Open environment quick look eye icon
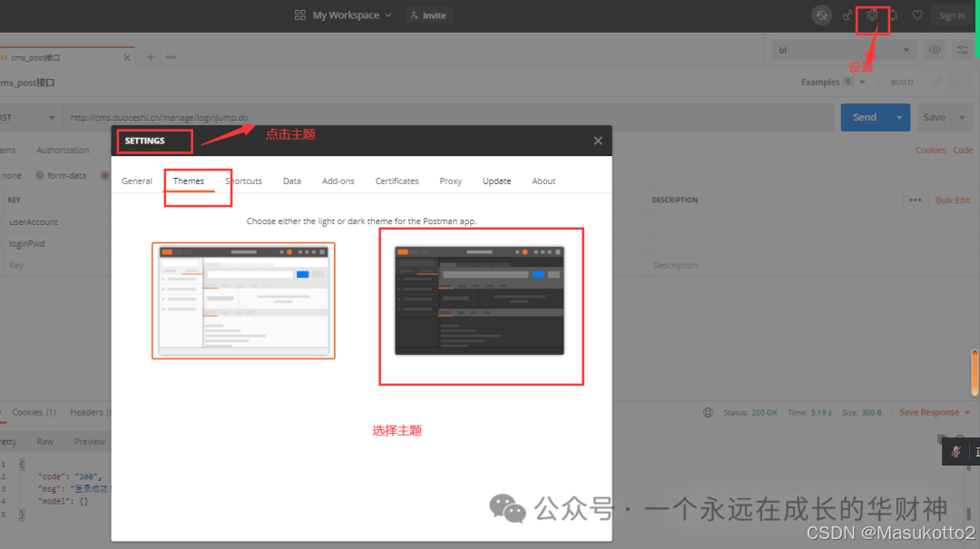The width and height of the screenshot is (980, 549). click(x=935, y=50)
